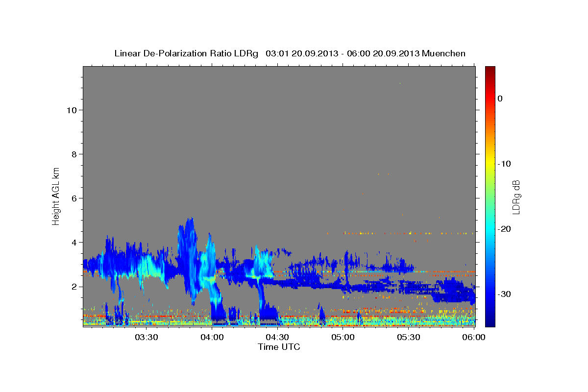Click the colorbar value -30

click(505, 294)
